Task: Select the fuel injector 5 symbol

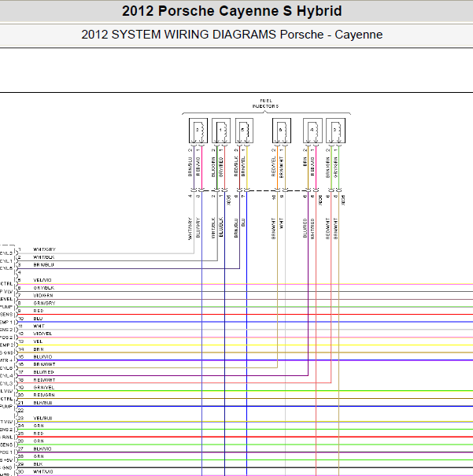Action: (x=244, y=131)
